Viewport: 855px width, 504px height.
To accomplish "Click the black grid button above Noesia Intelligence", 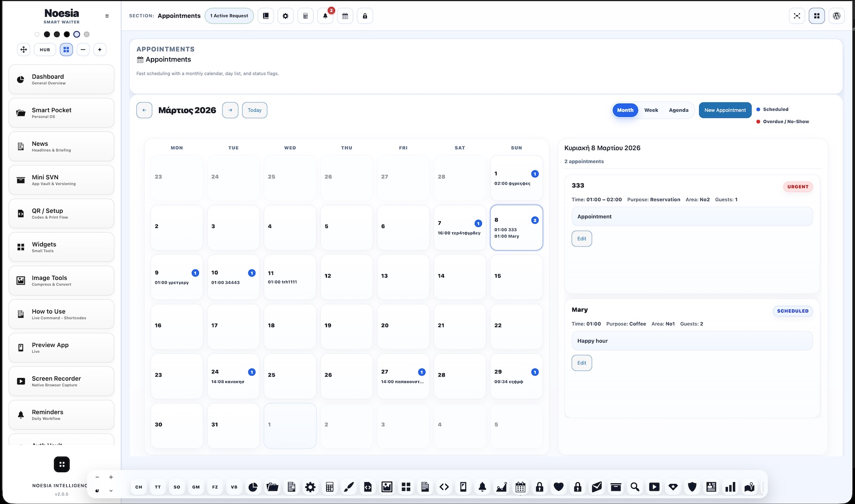I will (x=62, y=464).
